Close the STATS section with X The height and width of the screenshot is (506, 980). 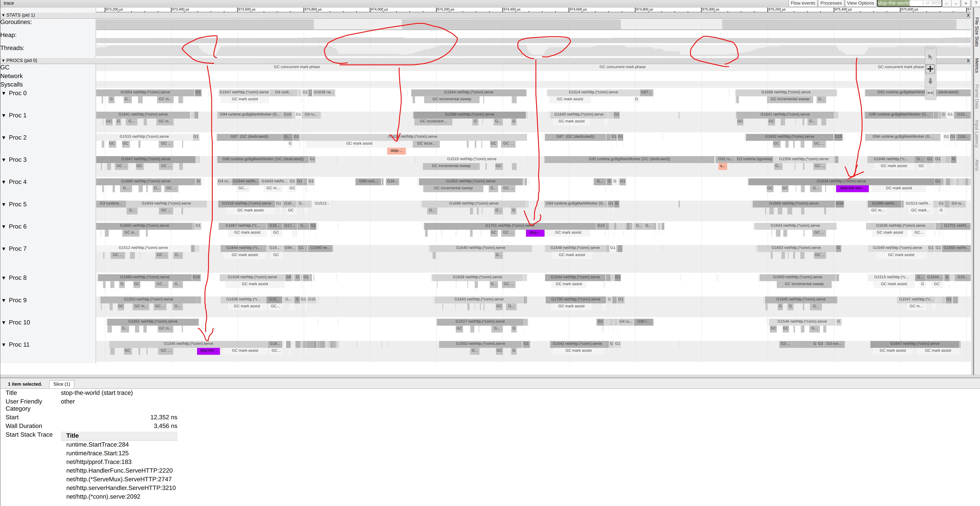click(968, 15)
